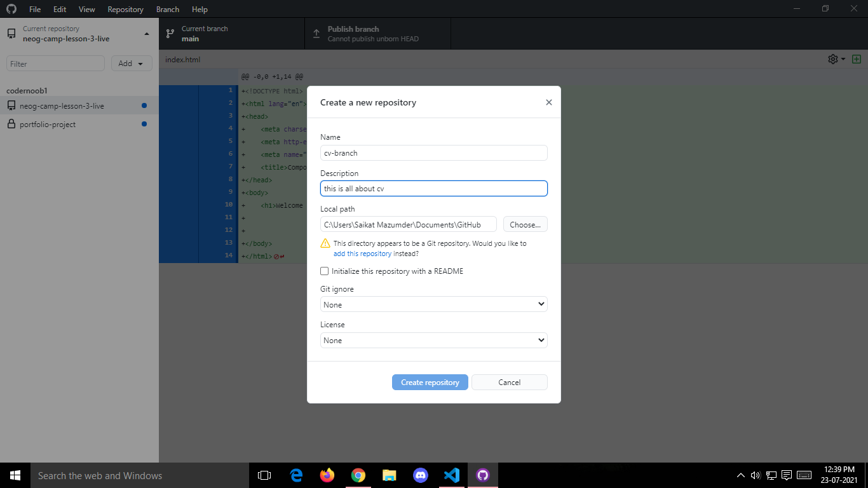Expand the Git ignore dropdown

point(434,304)
